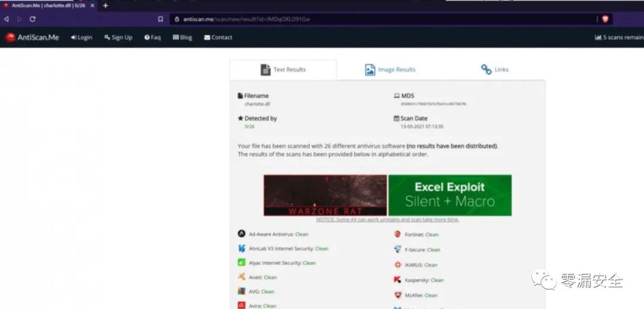Click the Fortinet icon
644x309 pixels.
[x=397, y=234]
